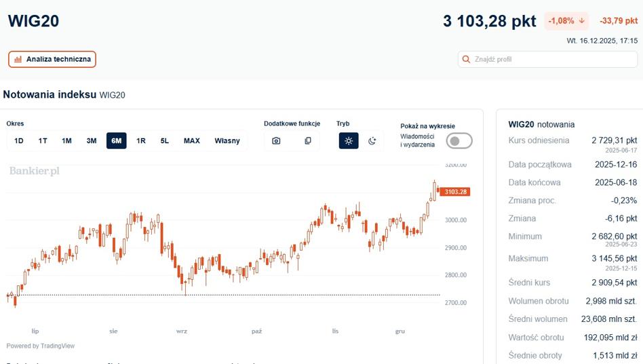Open the Powered by TradingView link

point(41,346)
